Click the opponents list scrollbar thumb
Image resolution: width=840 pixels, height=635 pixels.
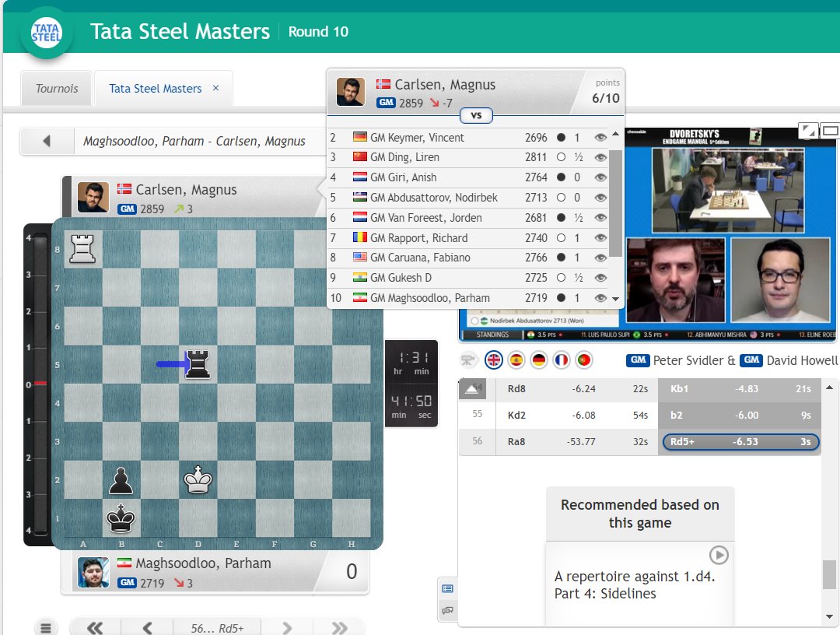615,204
